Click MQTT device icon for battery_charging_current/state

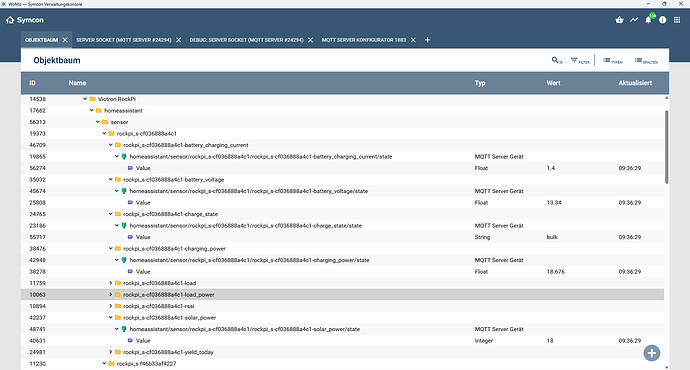[124, 156]
